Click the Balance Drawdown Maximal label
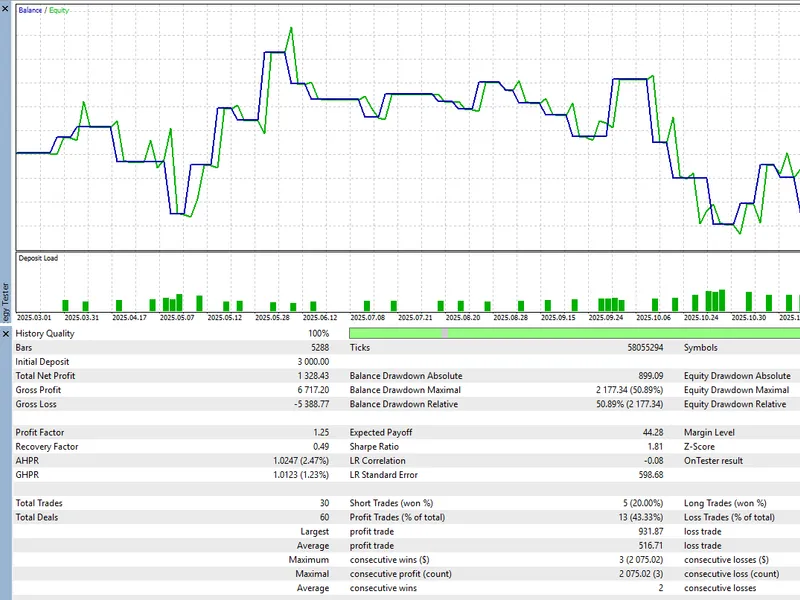 point(405,390)
